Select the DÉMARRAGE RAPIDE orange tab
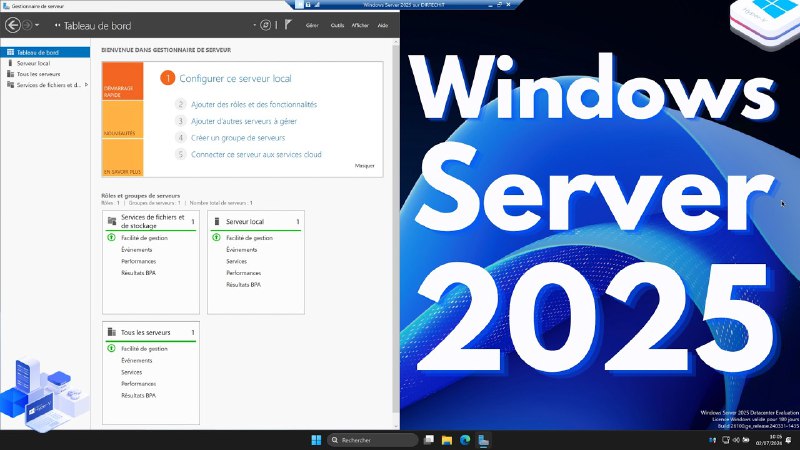The image size is (800, 450). pos(122,81)
